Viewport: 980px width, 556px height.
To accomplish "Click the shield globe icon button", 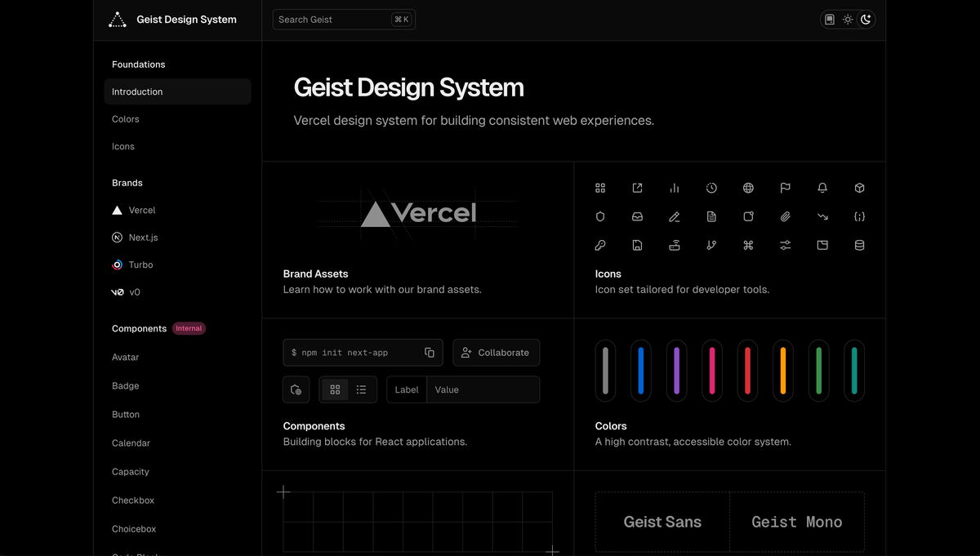I will [296, 389].
